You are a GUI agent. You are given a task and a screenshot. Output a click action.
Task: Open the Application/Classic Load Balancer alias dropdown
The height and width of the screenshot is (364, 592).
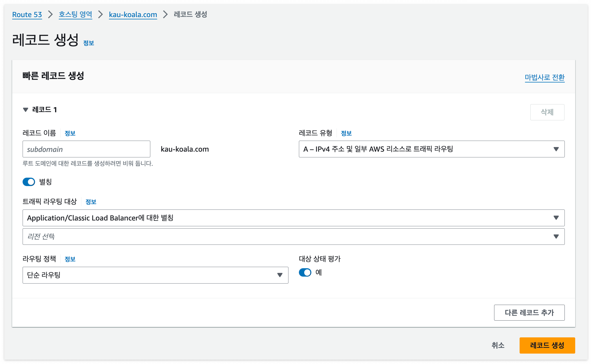(x=293, y=218)
